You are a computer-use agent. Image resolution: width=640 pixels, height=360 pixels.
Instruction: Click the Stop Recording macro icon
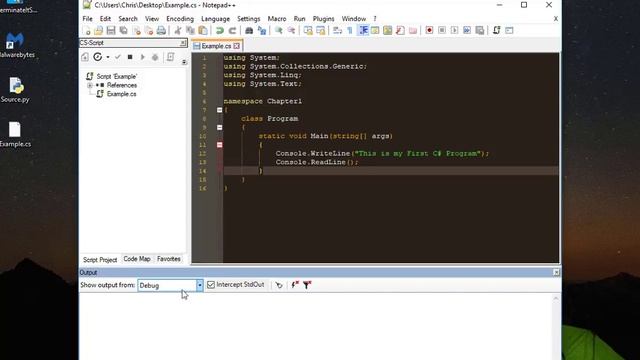pos(442,31)
